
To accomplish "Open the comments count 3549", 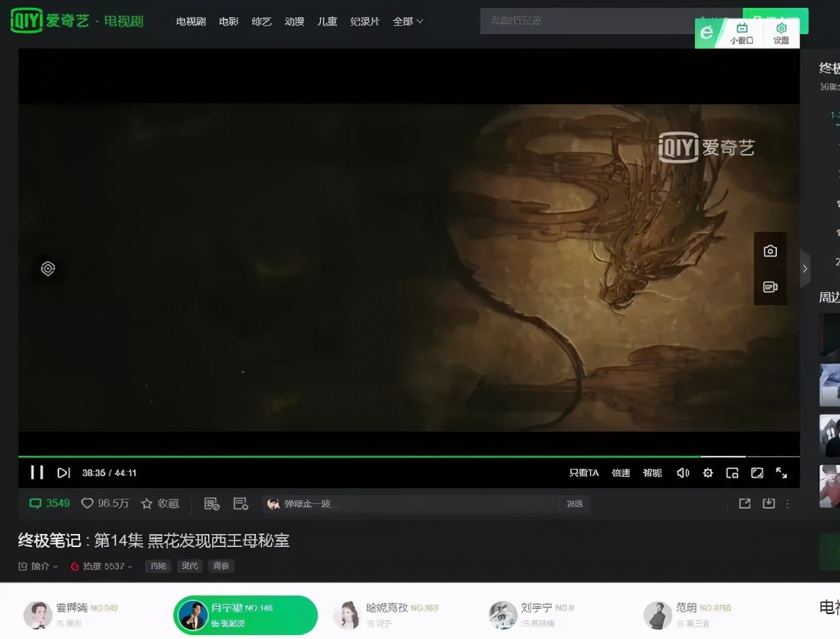I will click(49, 503).
